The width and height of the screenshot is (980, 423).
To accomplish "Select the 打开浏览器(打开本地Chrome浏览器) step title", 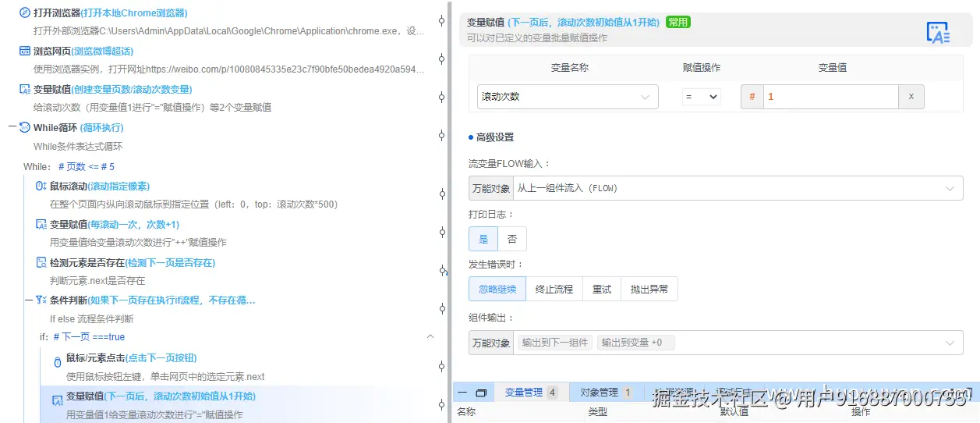I will (110, 13).
